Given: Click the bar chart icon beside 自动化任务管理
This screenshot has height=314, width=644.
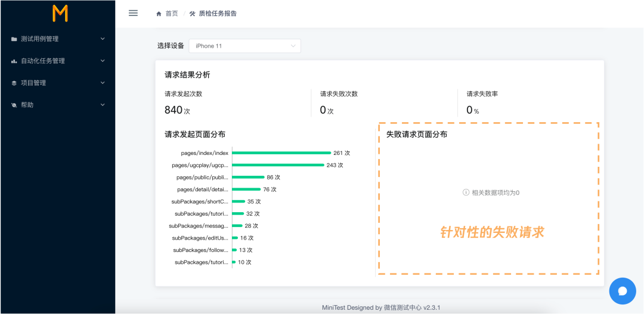Looking at the screenshot, I should pyautogui.click(x=14, y=61).
